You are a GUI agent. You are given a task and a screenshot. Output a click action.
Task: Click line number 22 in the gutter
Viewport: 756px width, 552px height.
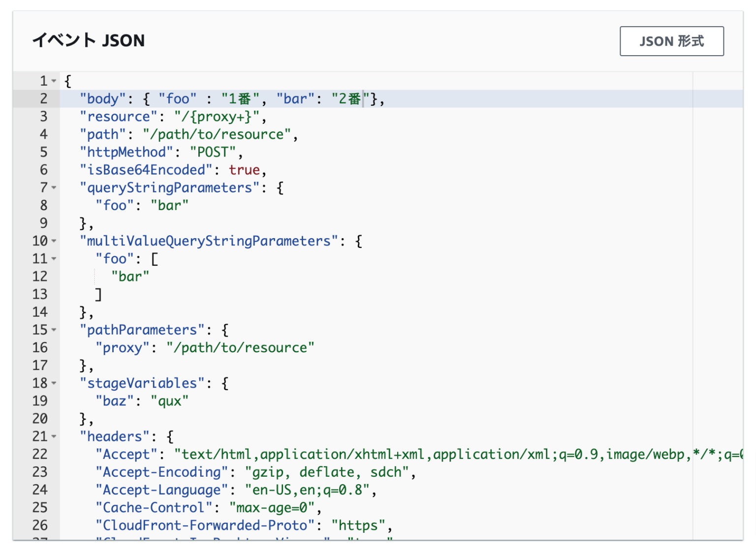click(39, 454)
